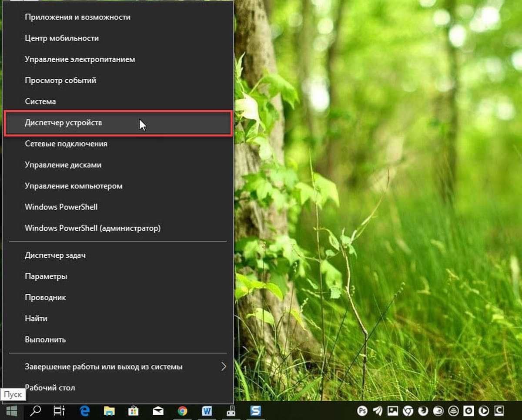Open taskbar search magnifier
522x420 pixels.
37,410
